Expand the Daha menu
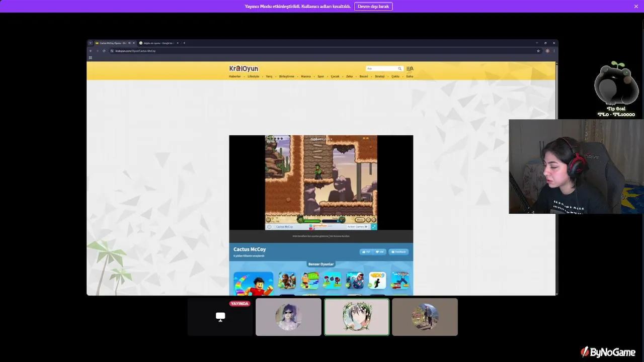Viewport: 644px width, 362px height. (x=410, y=76)
